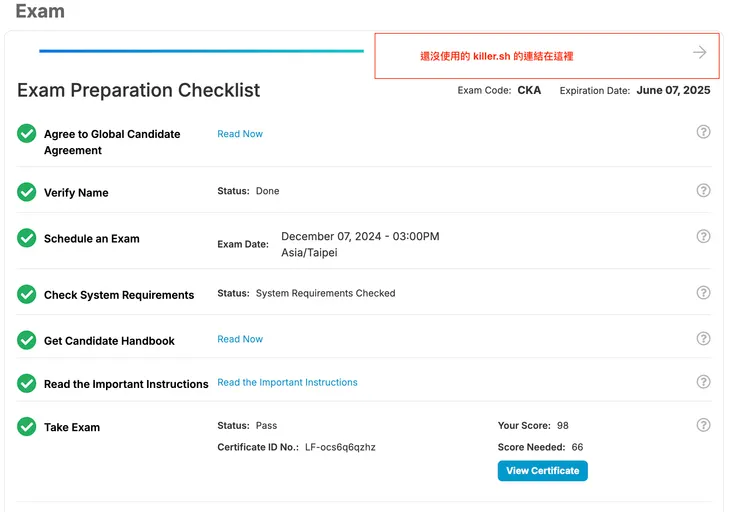This screenshot has height=512, width=740.
Task: Click help icon in Take Exam row
Action: (703, 426)
